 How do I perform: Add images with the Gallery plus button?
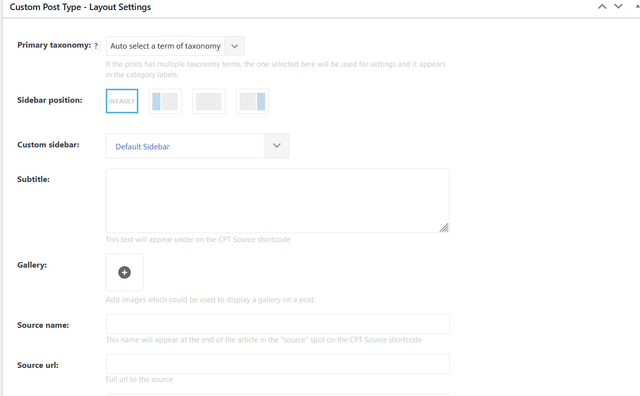pyautogui.click(x=124, y=272)
